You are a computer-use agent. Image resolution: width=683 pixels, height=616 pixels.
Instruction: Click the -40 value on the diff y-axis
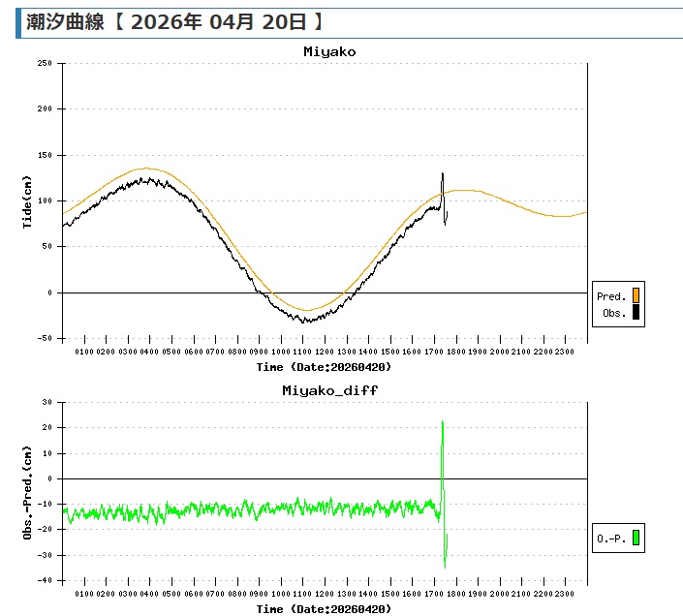(x=45, y=580)
